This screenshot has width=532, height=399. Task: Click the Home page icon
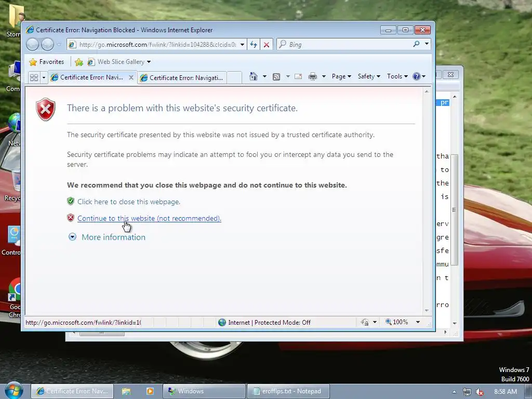click(254, 76)
